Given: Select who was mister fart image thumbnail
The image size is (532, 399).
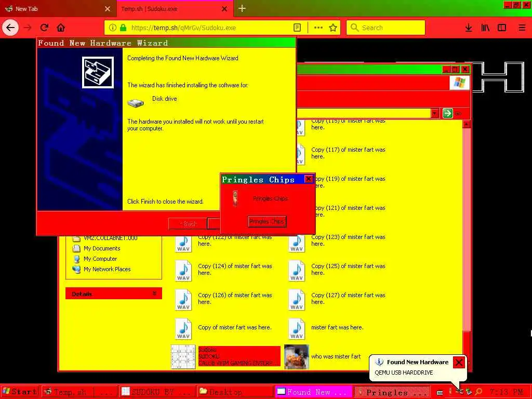Looking at the screenshot, I should coord(297,356).
